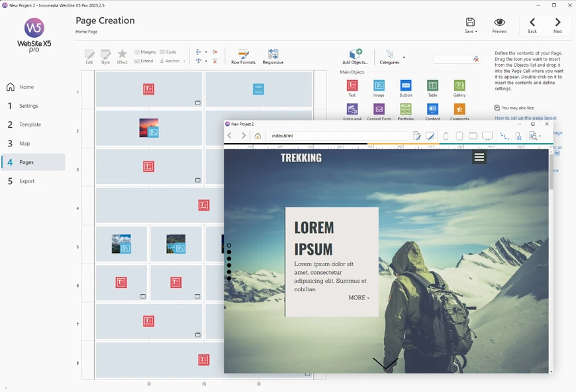Open the Row Formats tool
The image size is (576, 392).
coord(243,56)
